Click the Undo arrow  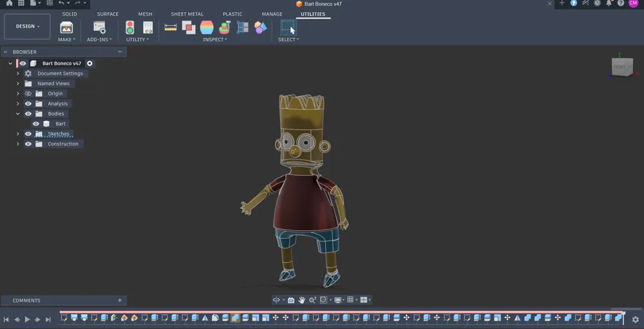point(61,3)
